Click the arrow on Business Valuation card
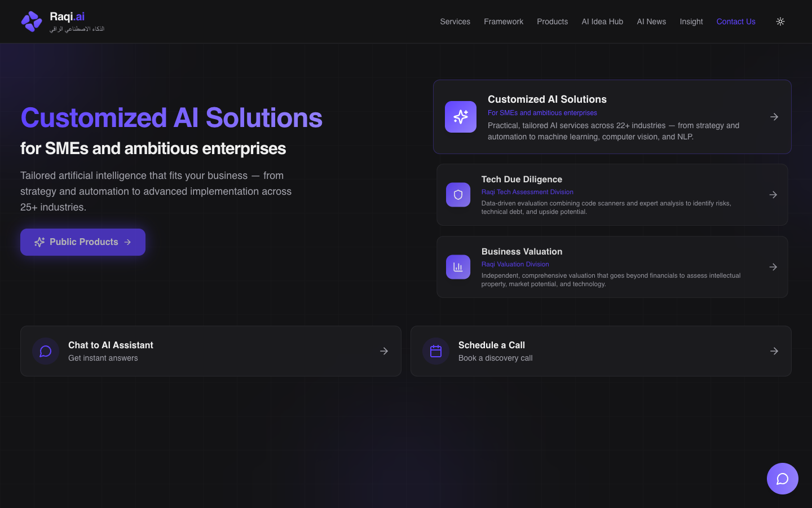The width and height of the screenshot is (812, 508). point(773,267)
